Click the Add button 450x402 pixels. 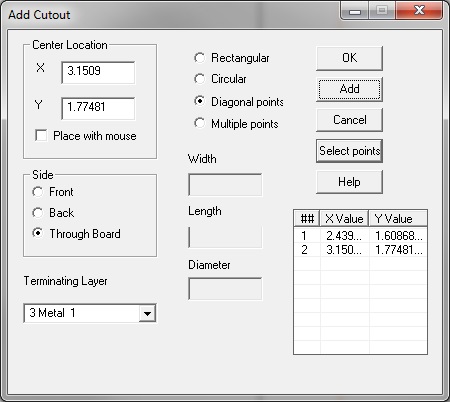tap(349, 89)
